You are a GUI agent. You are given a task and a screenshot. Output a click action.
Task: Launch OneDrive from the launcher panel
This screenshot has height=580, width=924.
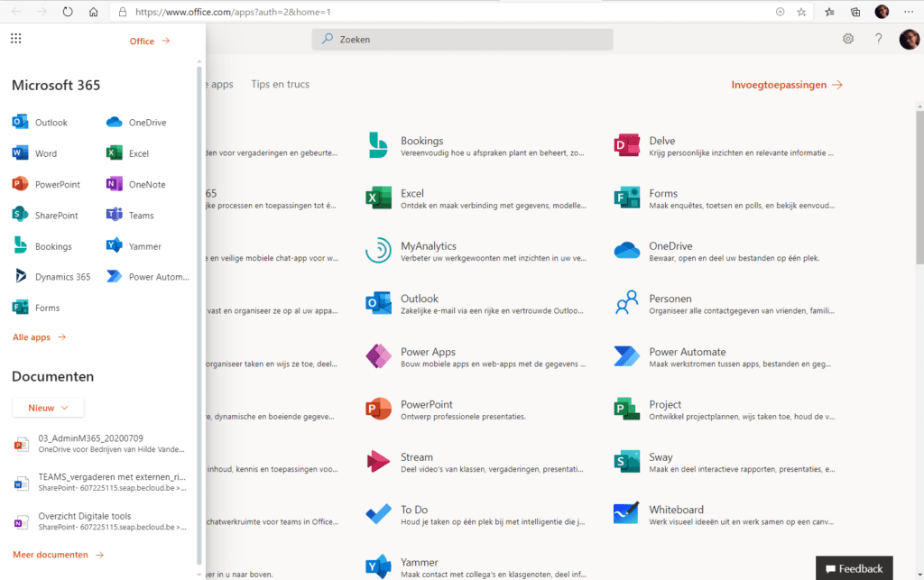click(x=136, y=123)
